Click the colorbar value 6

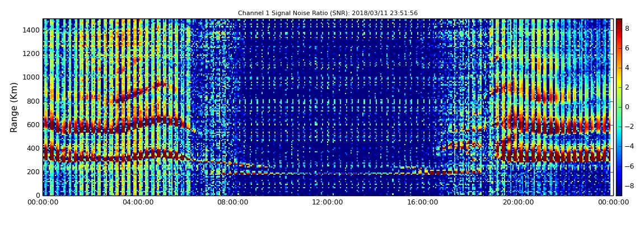click(x=627, y=48)
